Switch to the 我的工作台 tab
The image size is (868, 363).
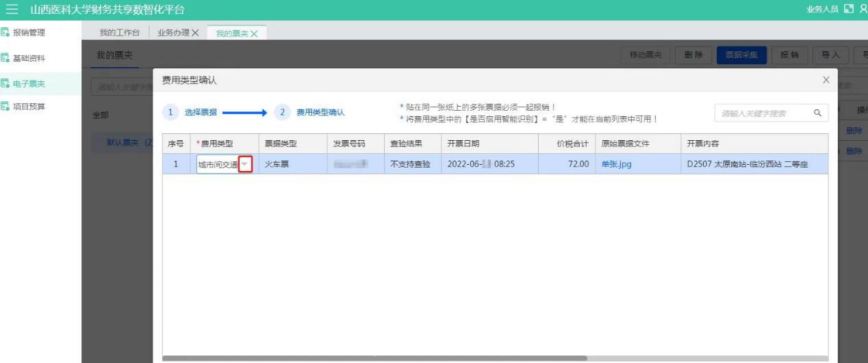point(119,33)
